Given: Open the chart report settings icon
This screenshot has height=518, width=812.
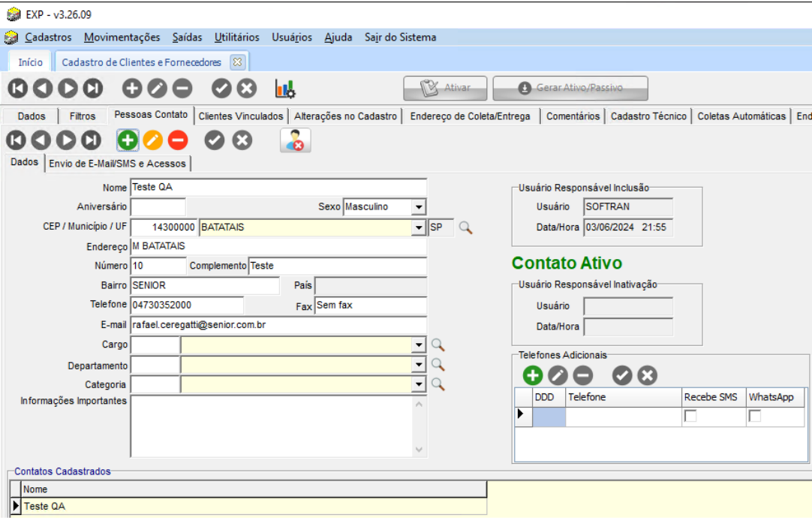Looking at the screenshot, I should (x=285, y=89).
